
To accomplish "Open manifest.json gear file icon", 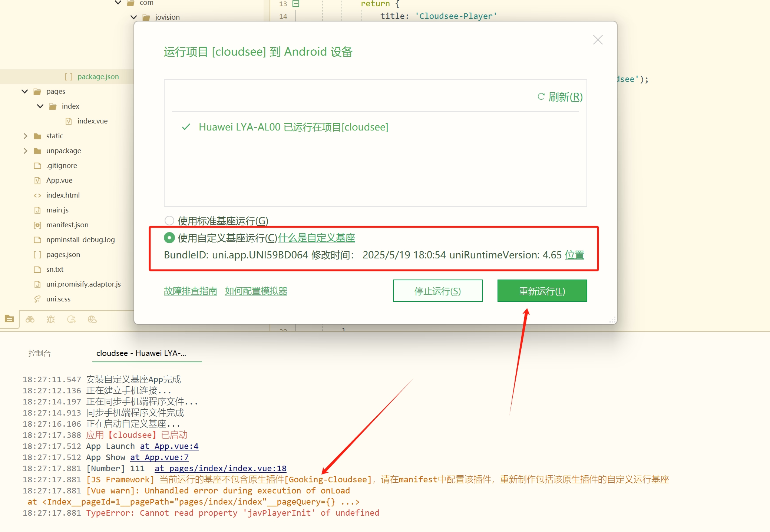I will coord(37,225).
